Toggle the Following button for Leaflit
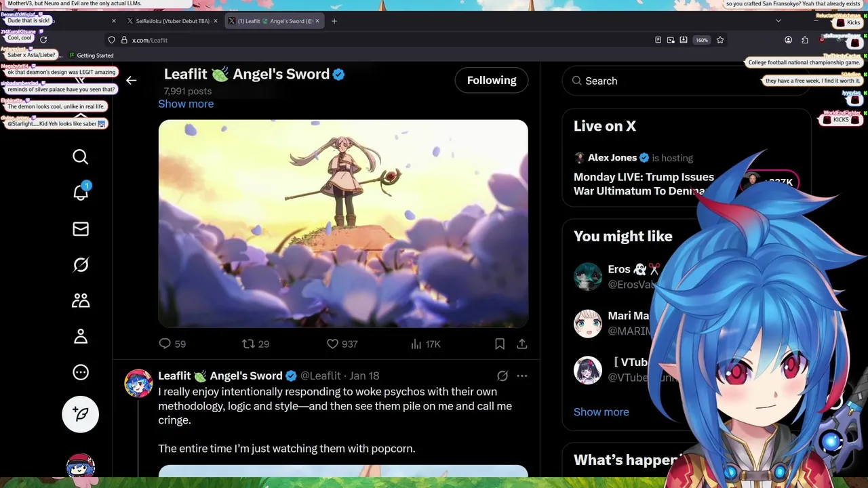Image resolution: width=868 pixels, height=488 pixels. (492, 80)
